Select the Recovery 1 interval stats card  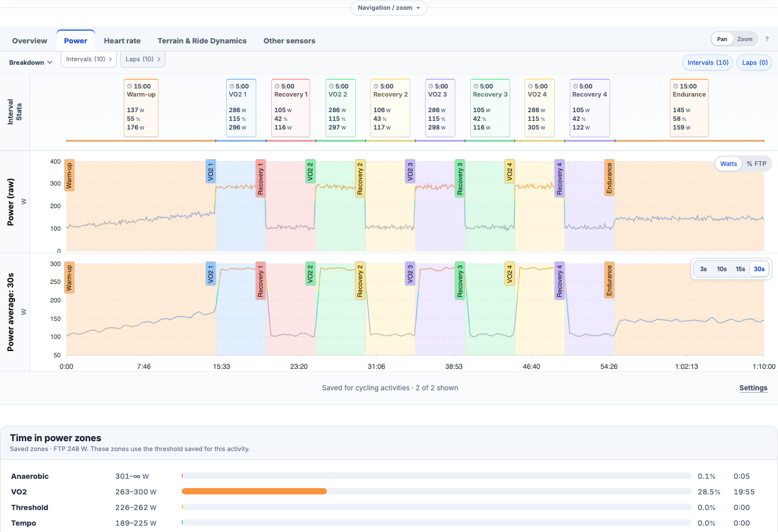coord(290,108)
